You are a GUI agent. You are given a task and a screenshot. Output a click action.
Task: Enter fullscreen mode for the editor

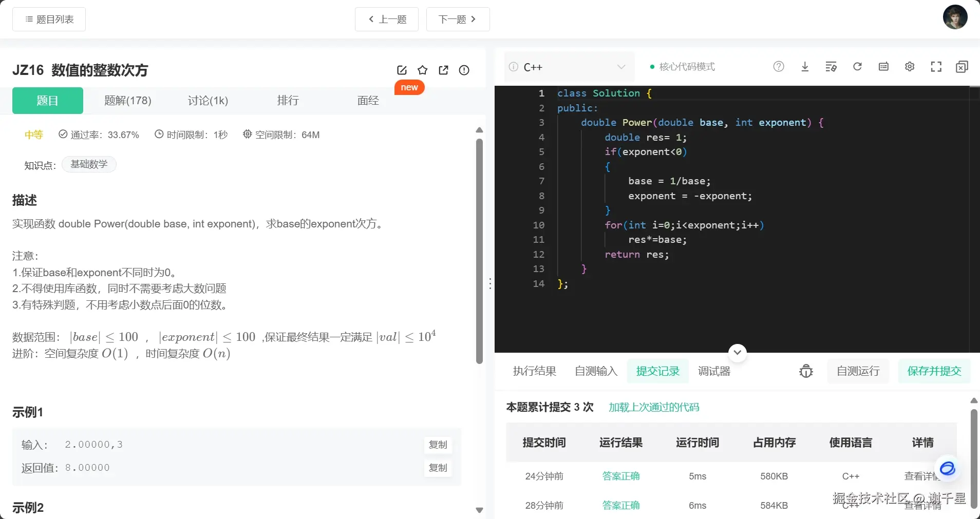(936, 67)
